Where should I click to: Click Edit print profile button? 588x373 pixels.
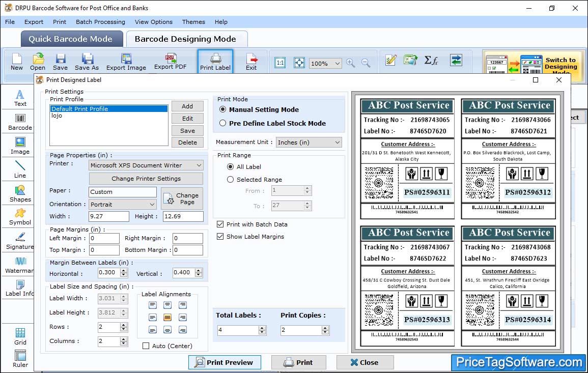point(187,119)
